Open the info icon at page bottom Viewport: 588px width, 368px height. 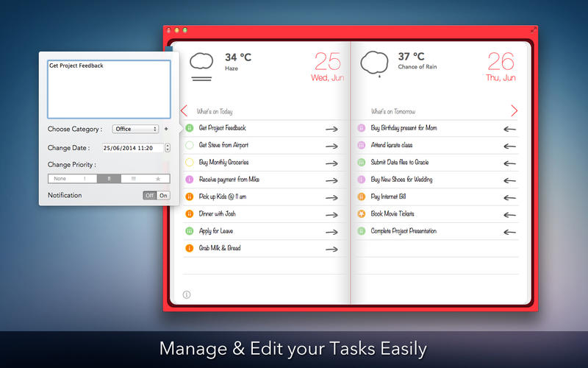[187, 294]
